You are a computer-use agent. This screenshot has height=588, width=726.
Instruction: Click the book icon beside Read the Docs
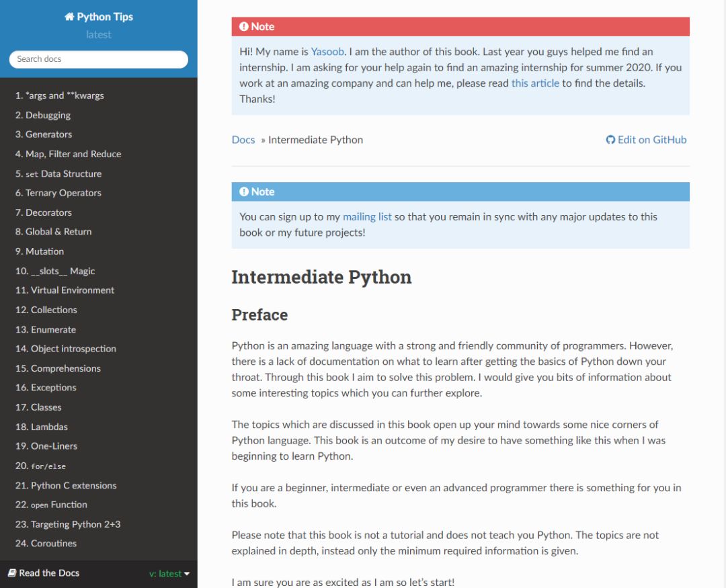coord(13,573)
